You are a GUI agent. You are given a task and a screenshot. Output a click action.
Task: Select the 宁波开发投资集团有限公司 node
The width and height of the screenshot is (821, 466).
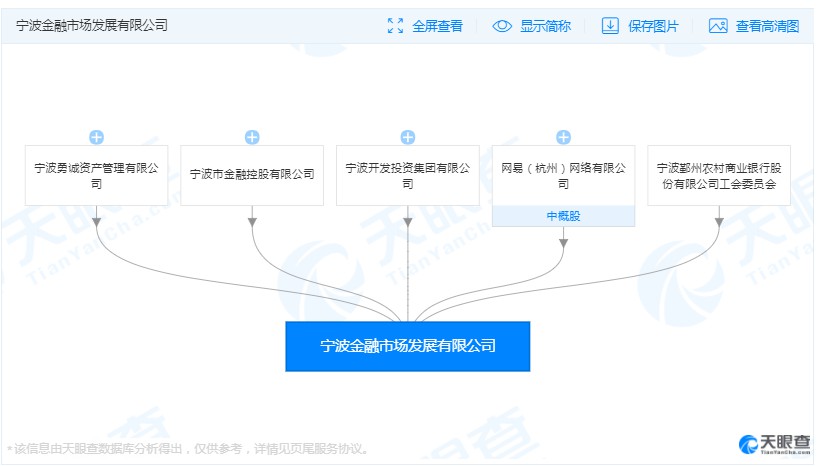[x=407, y=175]
